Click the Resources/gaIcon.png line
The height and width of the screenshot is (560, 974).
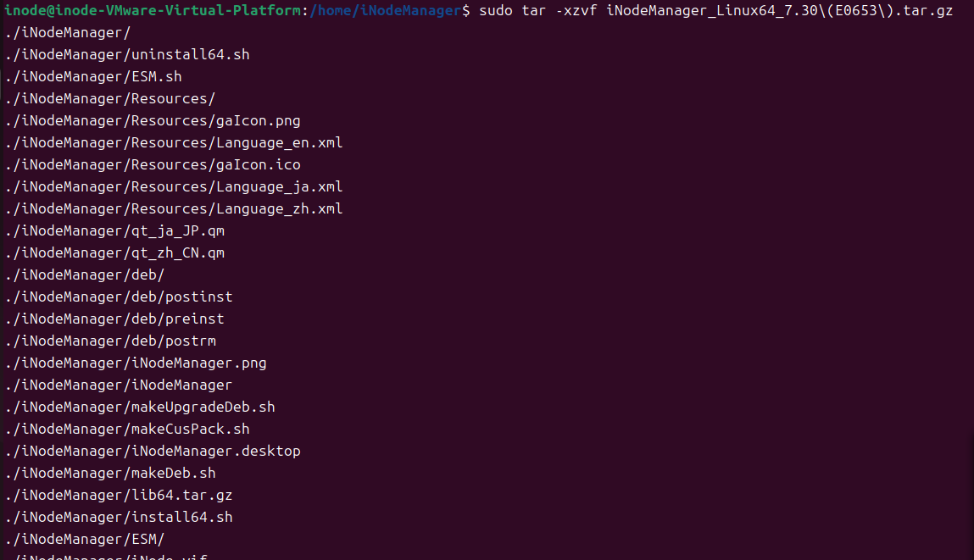(x=153, y=120)
